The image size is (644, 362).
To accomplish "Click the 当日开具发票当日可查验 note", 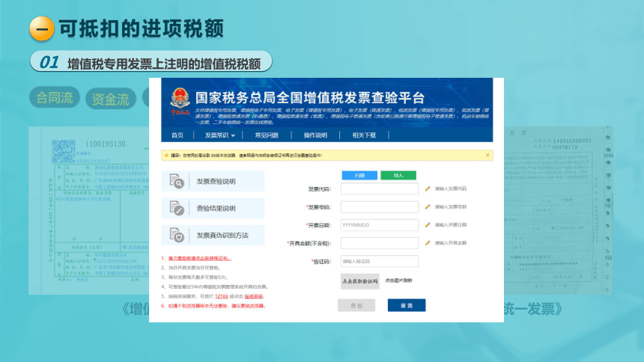I will tap(194, 268).
